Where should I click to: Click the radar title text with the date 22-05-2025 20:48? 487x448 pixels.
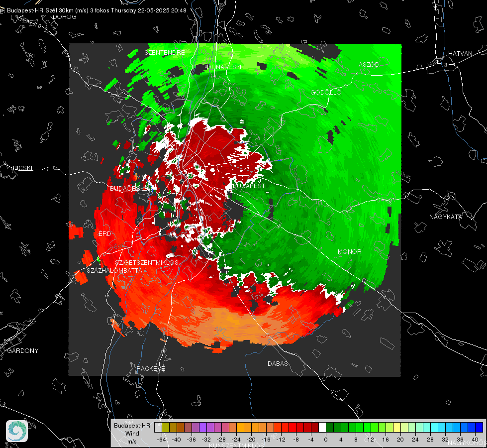coord(97,10)
